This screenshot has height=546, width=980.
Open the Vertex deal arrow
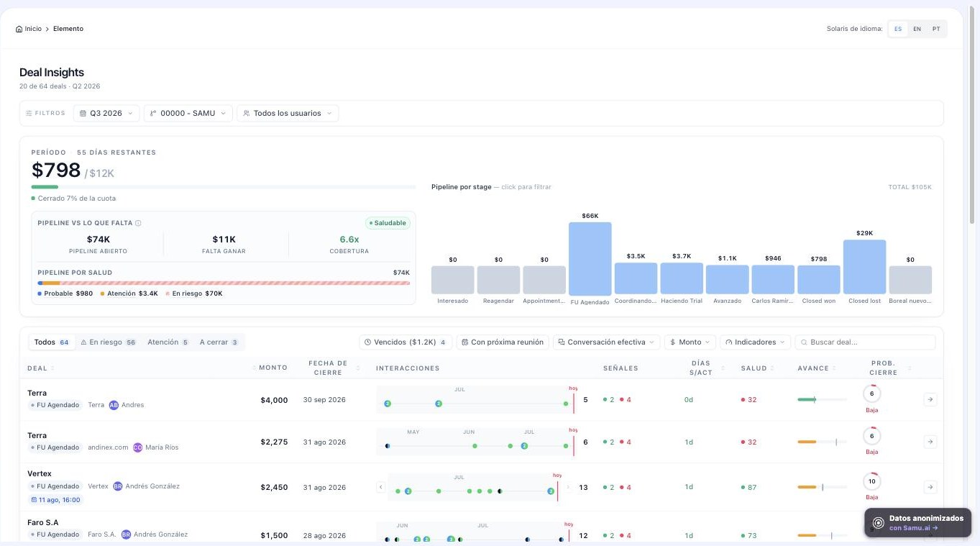pos(930,487)
